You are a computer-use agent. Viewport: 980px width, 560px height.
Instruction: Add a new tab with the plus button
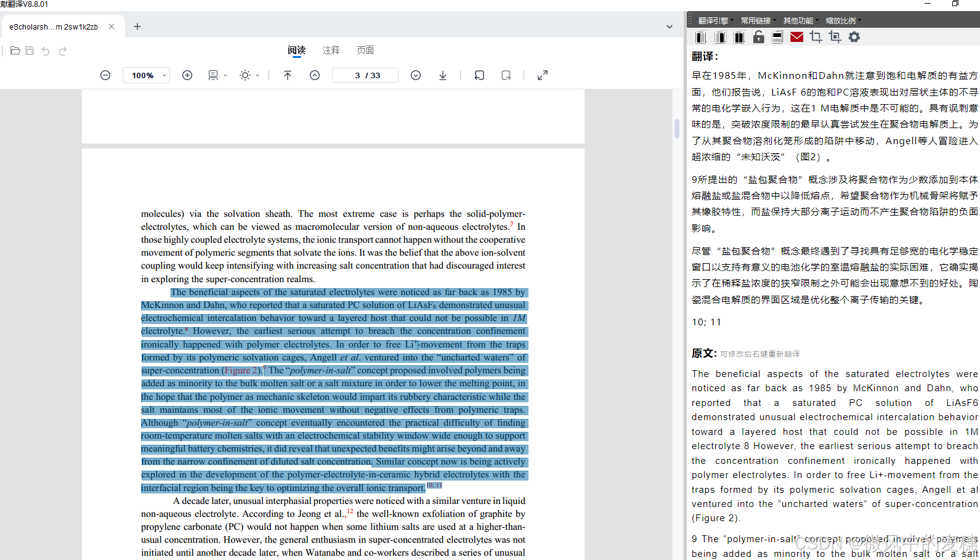137,26
